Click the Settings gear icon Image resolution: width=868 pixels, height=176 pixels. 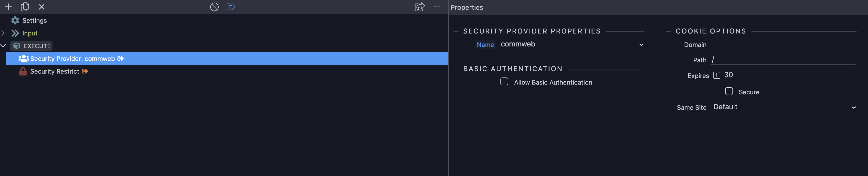15,20
